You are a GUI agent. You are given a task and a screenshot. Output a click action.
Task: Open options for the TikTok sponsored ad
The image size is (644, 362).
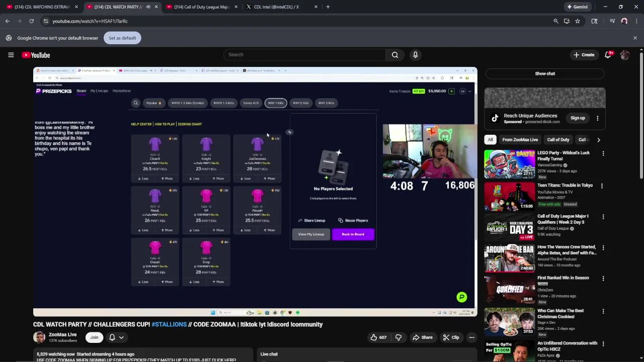tap(597, 118)
